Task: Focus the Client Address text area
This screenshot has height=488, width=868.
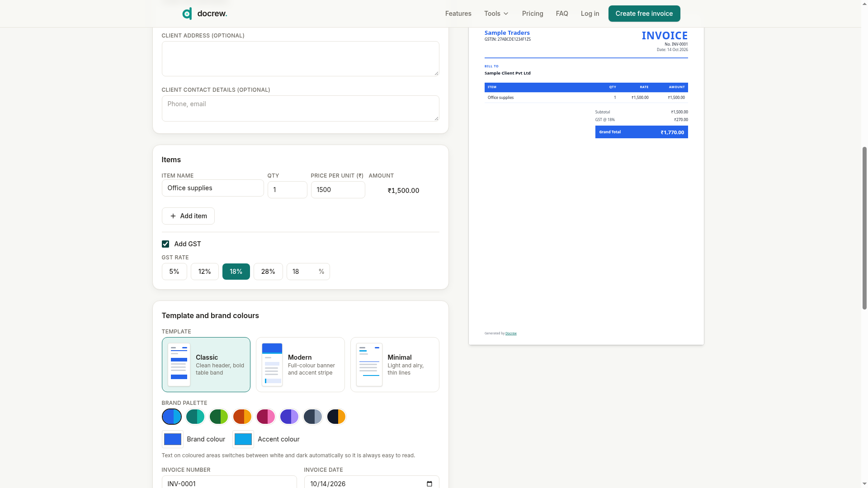Action: [300, 59]
